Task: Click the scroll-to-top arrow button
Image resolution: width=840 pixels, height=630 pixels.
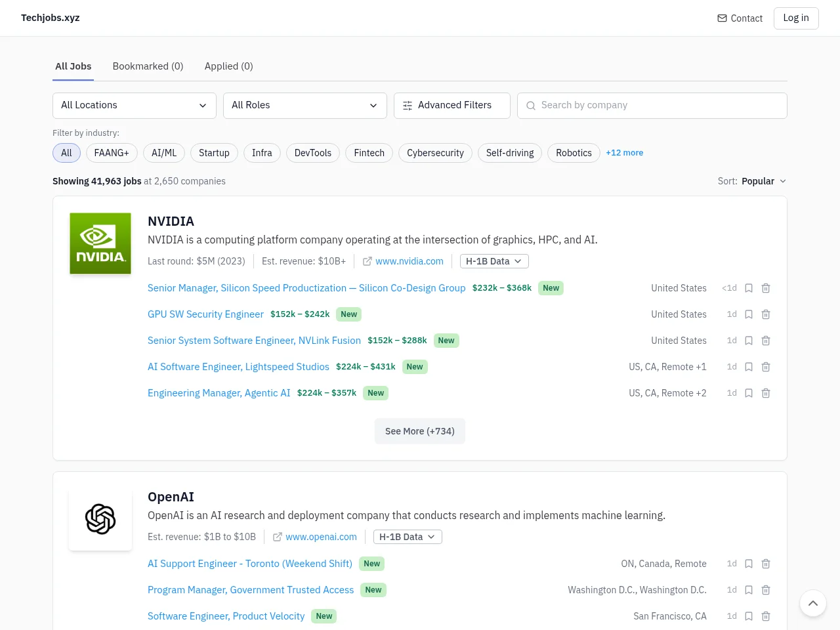Action: point(813,603)
